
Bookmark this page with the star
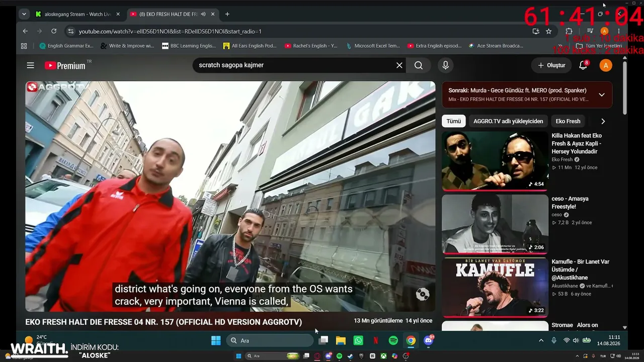point(548,31)
